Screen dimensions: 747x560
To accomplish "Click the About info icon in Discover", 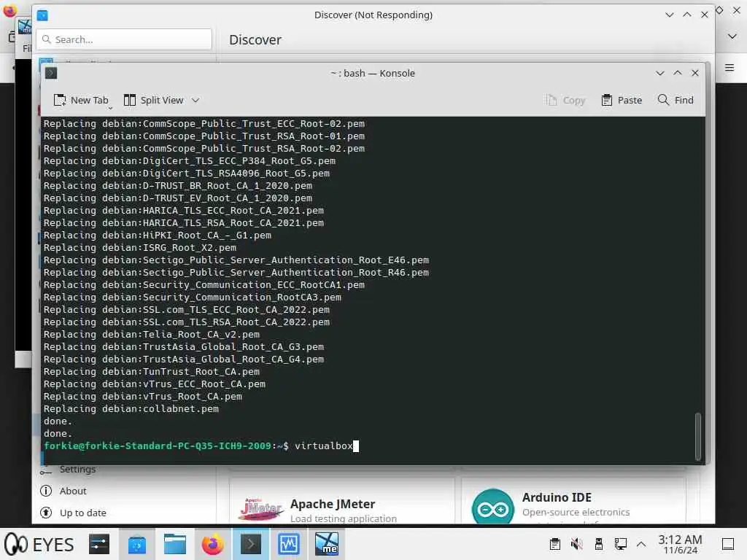I will [46, 491].
